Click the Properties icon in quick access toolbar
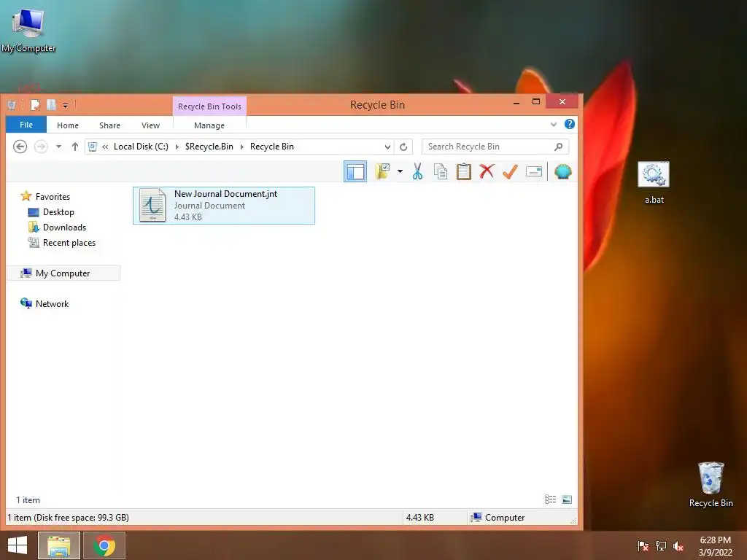The width and height of the screenshot is (747, 560). coord(35,105)
